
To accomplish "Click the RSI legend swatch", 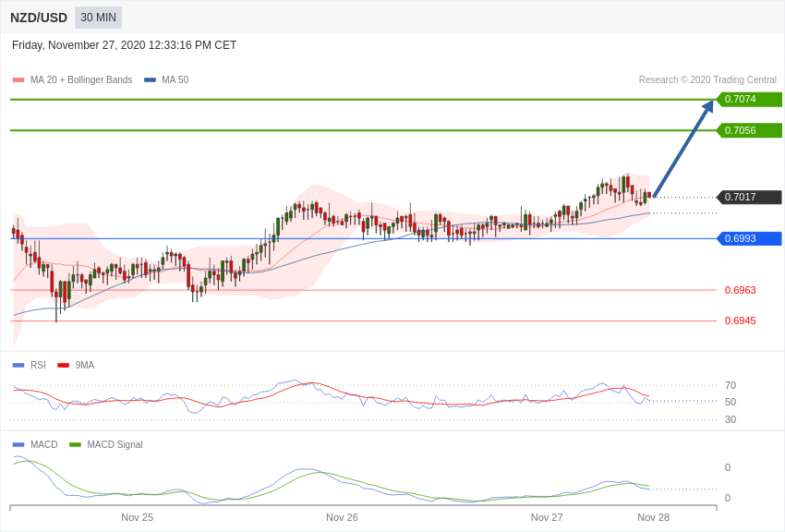I will tap(18, 366).
